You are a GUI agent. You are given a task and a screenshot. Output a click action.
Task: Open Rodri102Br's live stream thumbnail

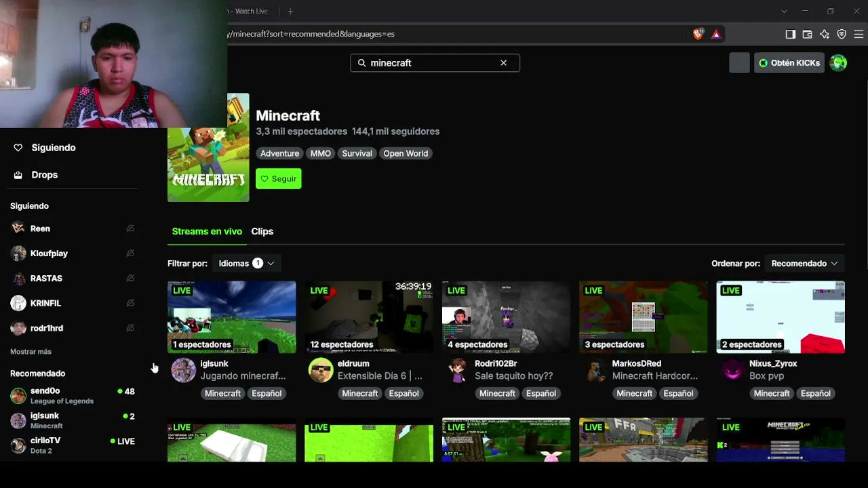tap(506, 317)
